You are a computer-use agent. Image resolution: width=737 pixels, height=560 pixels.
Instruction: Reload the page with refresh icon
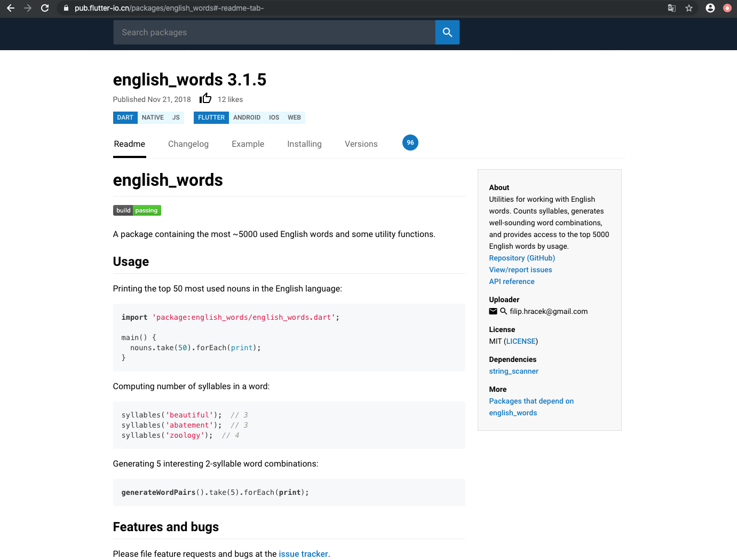point(45,8)
